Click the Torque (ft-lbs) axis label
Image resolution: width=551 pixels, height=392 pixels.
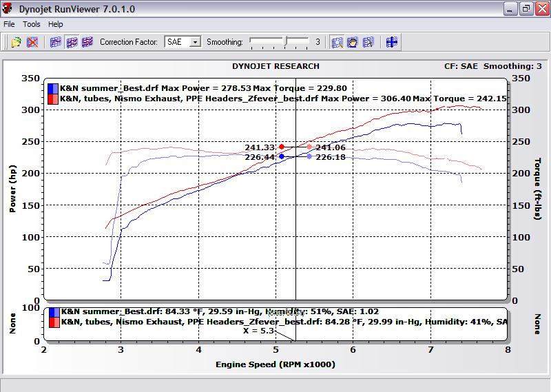pos(537,189)
